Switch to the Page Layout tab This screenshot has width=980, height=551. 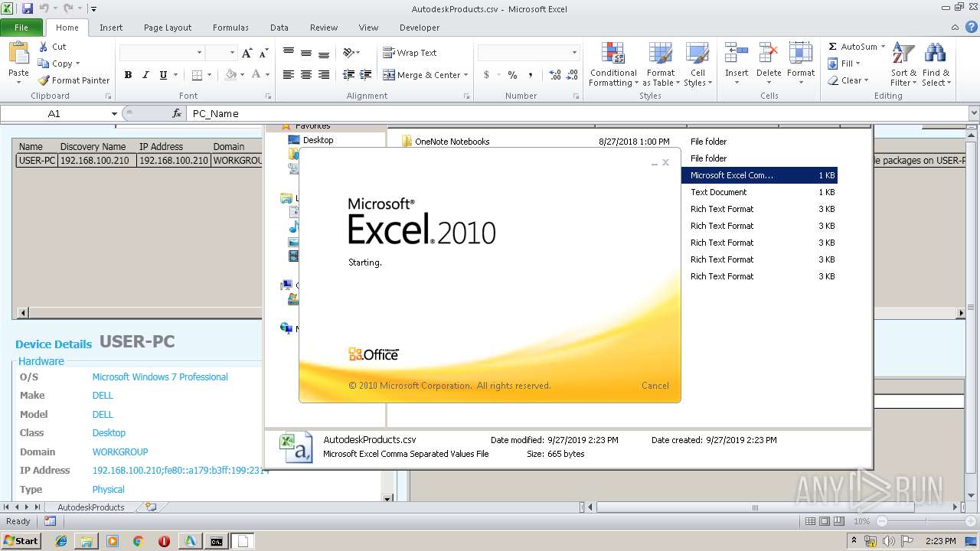(x=168, y=28)
